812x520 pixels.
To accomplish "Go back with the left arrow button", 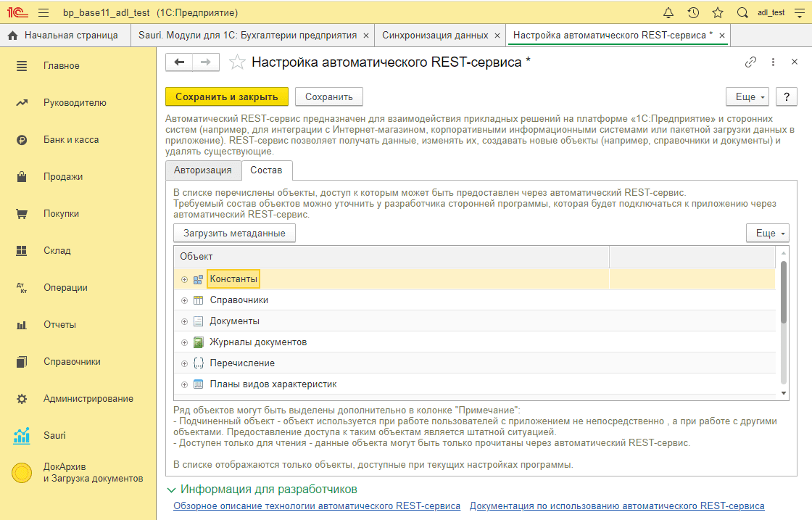I will [x=179, y=62].
